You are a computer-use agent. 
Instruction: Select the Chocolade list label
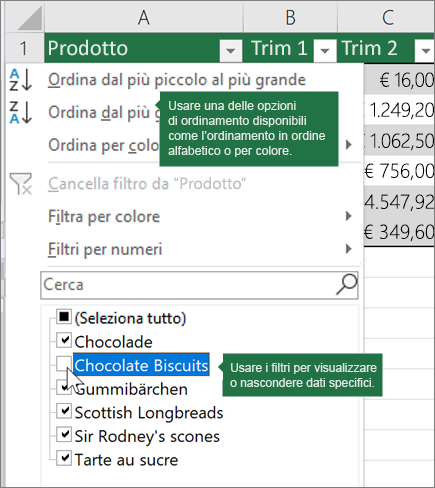pos(113,342)
